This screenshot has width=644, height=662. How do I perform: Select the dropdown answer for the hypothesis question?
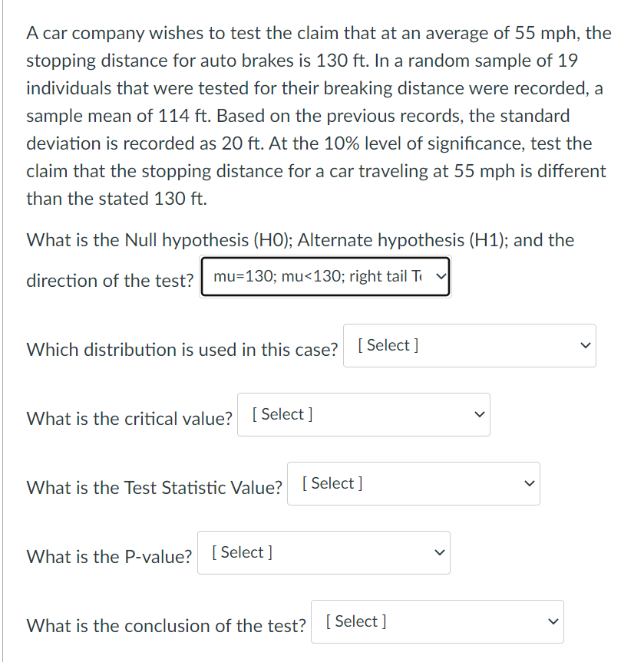pos(325,276)
